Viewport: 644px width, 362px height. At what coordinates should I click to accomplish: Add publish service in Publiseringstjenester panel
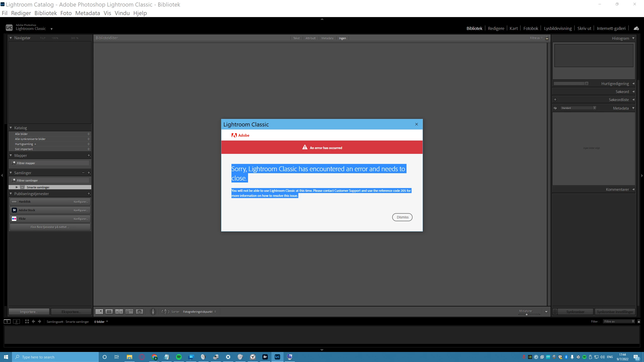89,194
